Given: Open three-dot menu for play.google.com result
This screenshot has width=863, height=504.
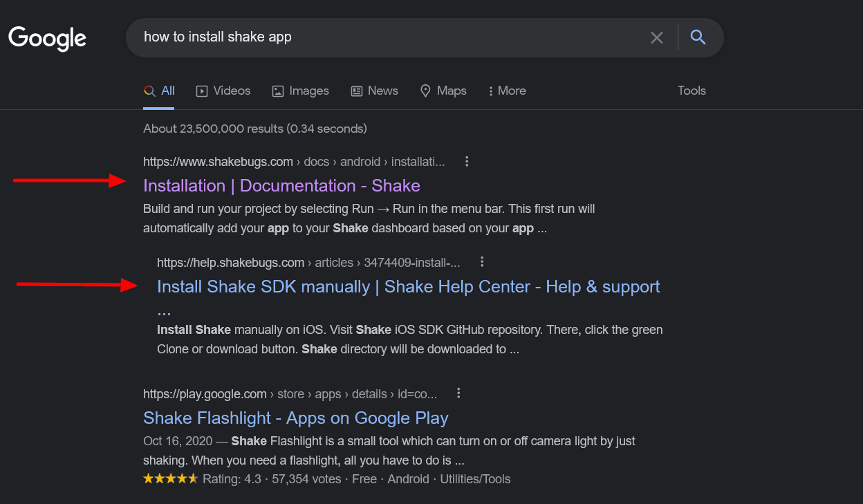Looking at the screenshot, I should (458, 393).
